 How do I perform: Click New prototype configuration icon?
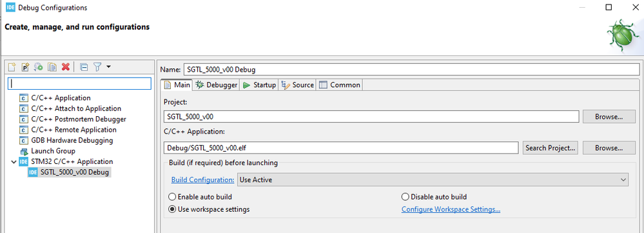26,67
